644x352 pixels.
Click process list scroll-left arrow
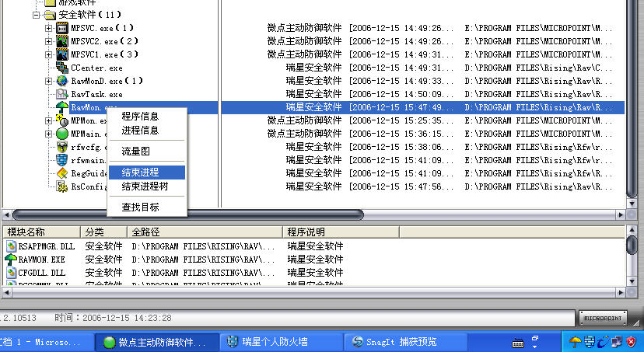(7, 214)
